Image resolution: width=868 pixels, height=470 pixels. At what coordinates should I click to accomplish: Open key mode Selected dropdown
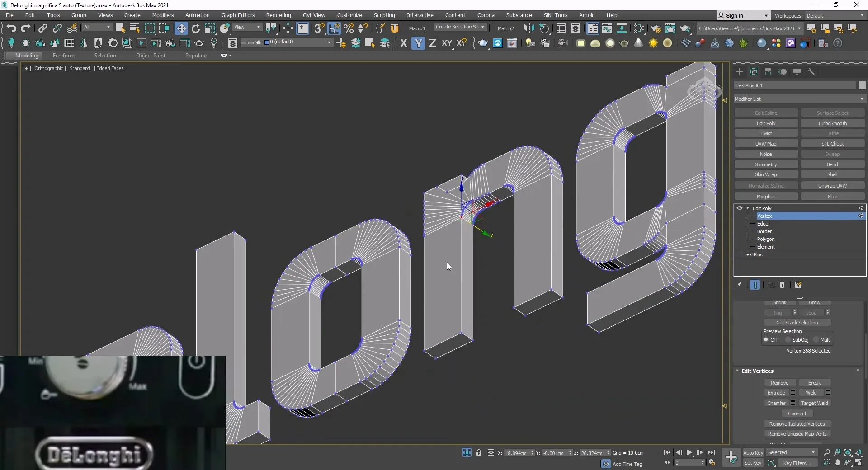point(792,452)
